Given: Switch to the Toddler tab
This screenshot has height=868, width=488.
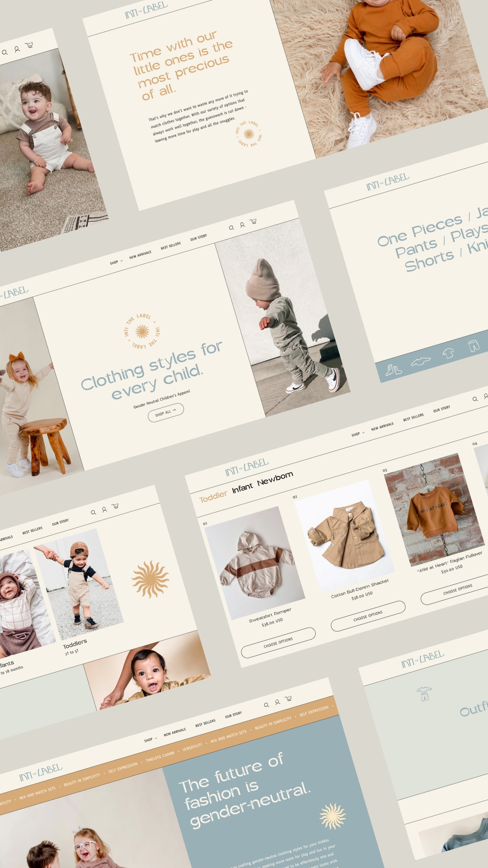Looking at the screenshot, I should (x=213, y=496).
